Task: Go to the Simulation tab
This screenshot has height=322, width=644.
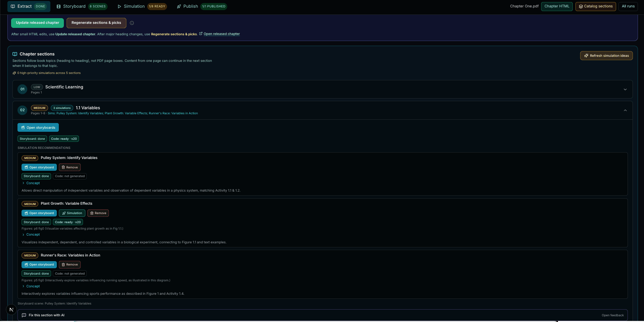Action: coord(142,6)
